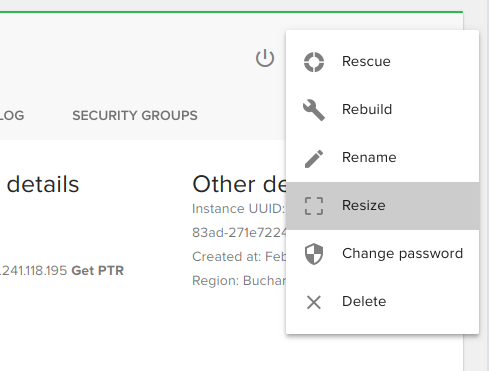Select the Rename menu entry
Viewport: 489px width, 371px height.
tap(382, 158)
